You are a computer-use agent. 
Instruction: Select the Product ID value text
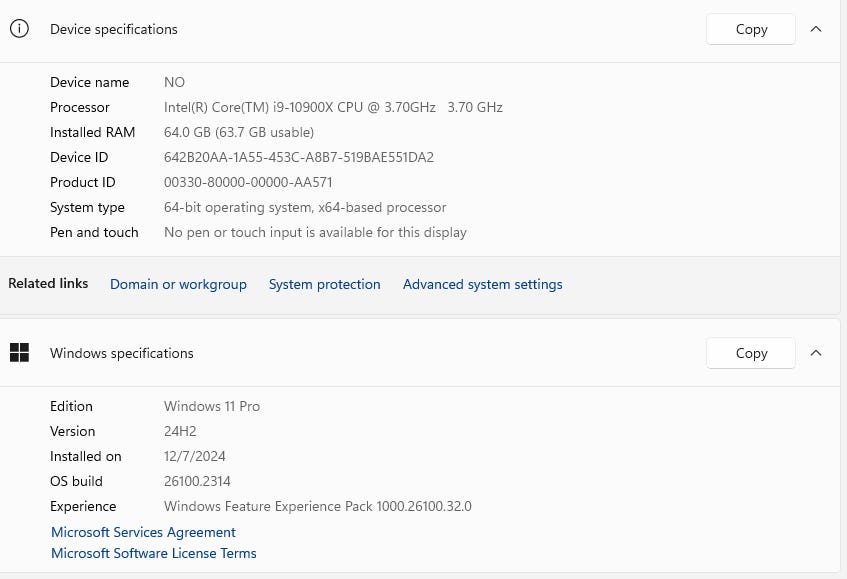pos(248,182)
